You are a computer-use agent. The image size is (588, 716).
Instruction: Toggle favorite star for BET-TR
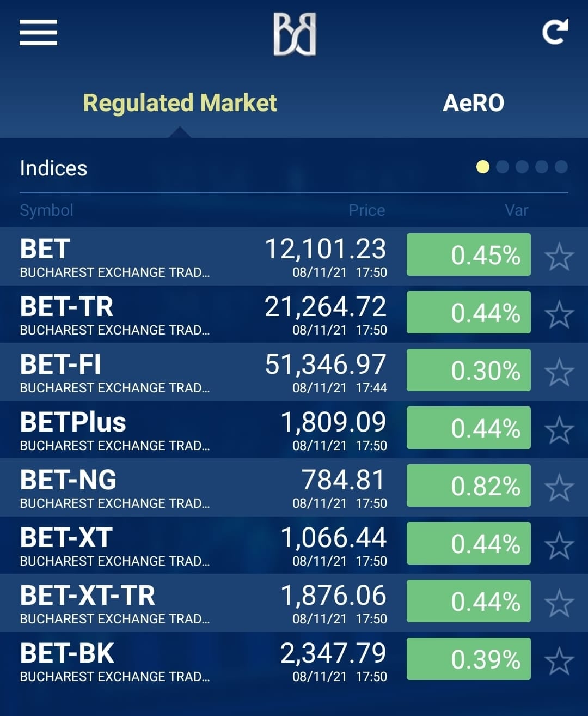[559, 315]
